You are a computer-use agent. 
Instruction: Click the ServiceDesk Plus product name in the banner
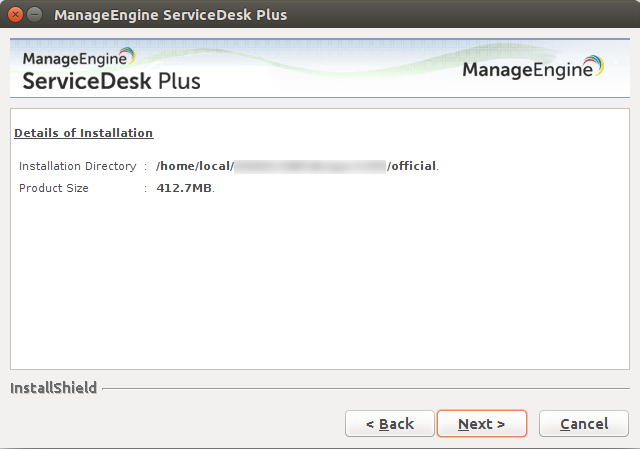point(111,81)
